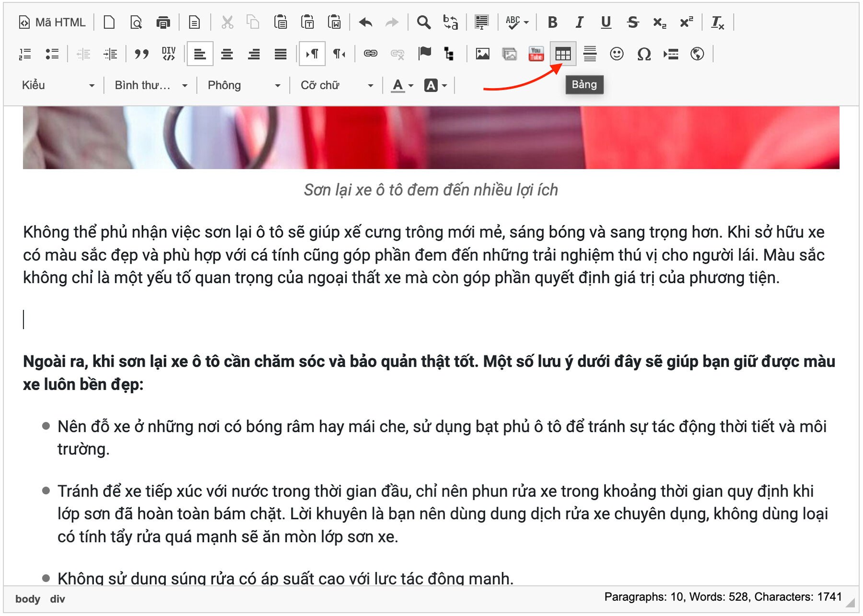Screen dimensions: 863x616
Task: Toggle bold formatting
Action: [552, 23]
